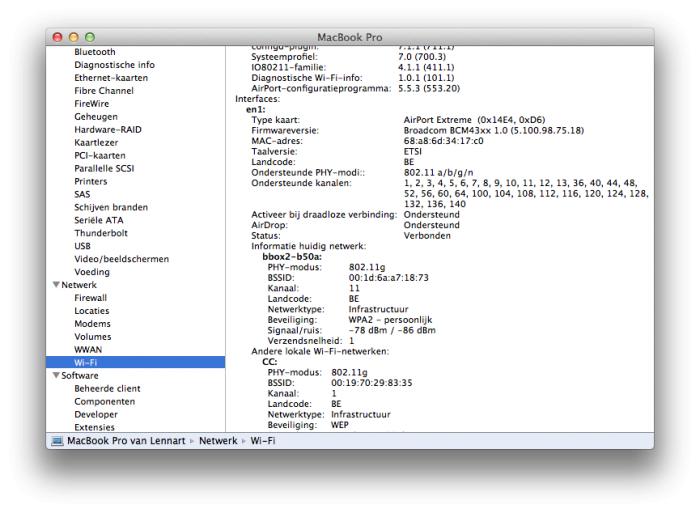Screen dimensions: 700x513
Task: Zoom the window with green button
Action: pos(90,37)
